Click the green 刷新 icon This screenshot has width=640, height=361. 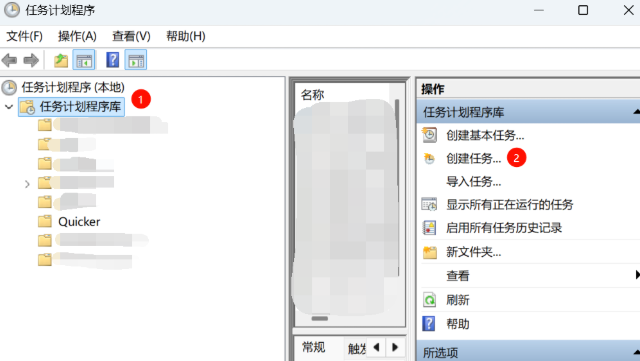[429, 300]
